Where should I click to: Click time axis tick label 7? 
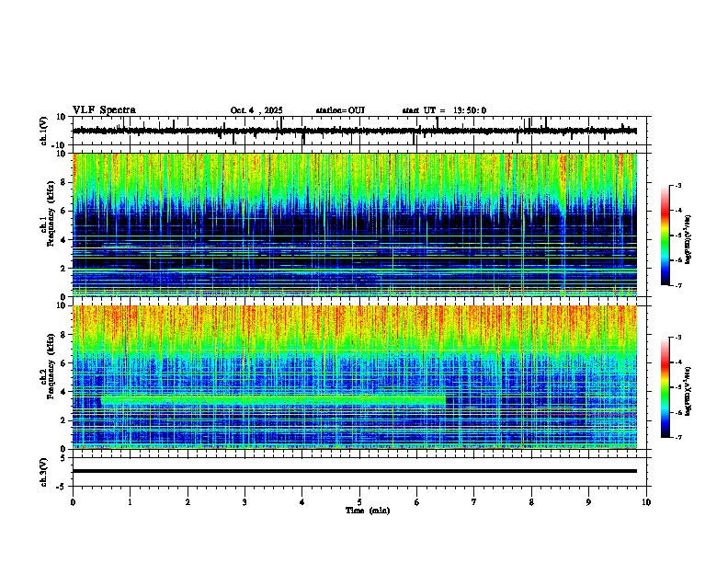pos(474,502)
